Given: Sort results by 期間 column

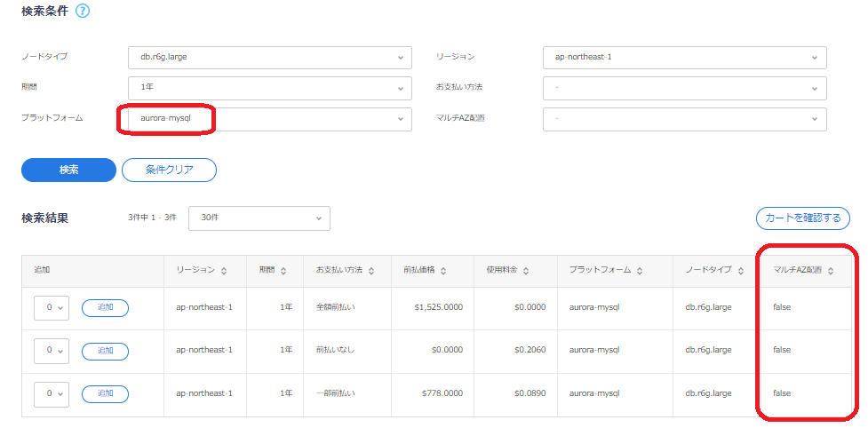Looking at the screenshot, I should [x=283, y=271].
